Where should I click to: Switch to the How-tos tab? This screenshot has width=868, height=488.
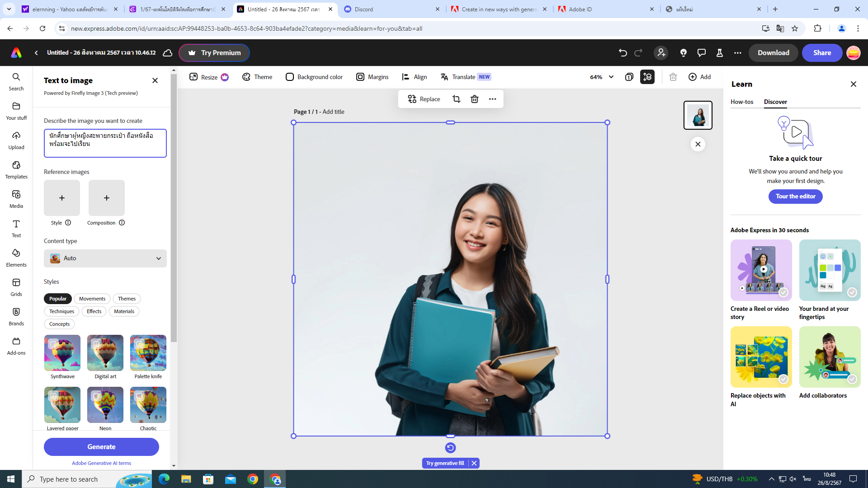click(x=742, y=102)
